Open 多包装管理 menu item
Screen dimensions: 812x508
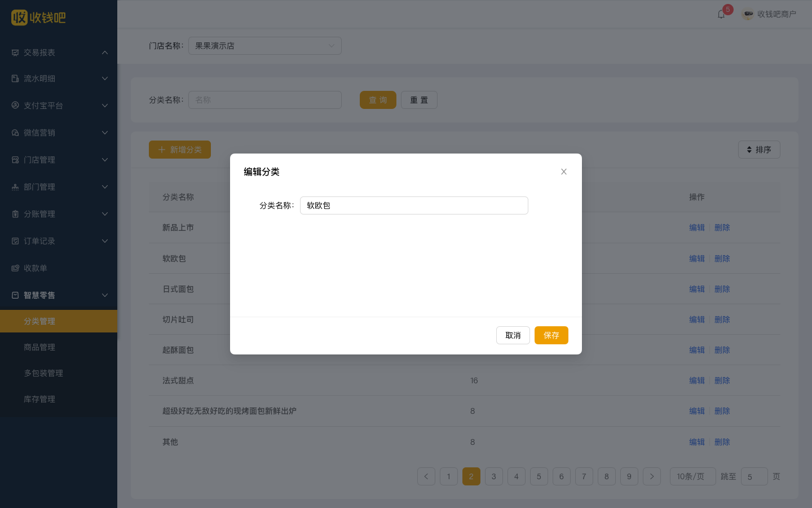click(59, 373)
